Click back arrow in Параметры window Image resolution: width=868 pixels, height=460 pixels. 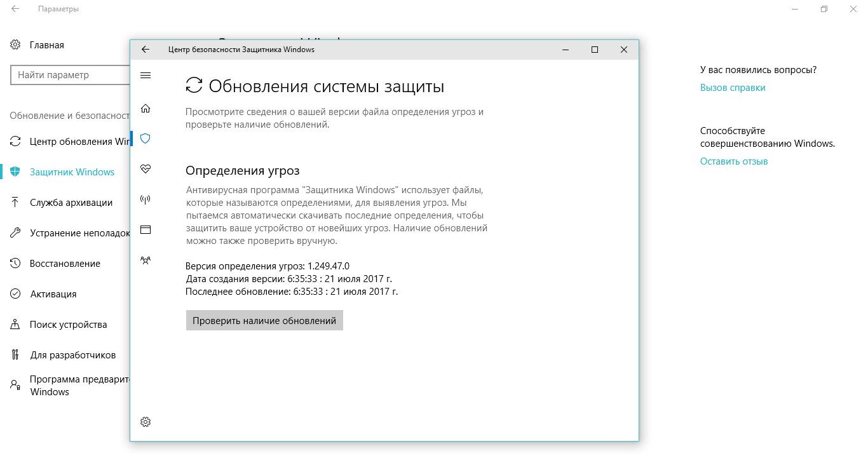(x=15, y=10)
